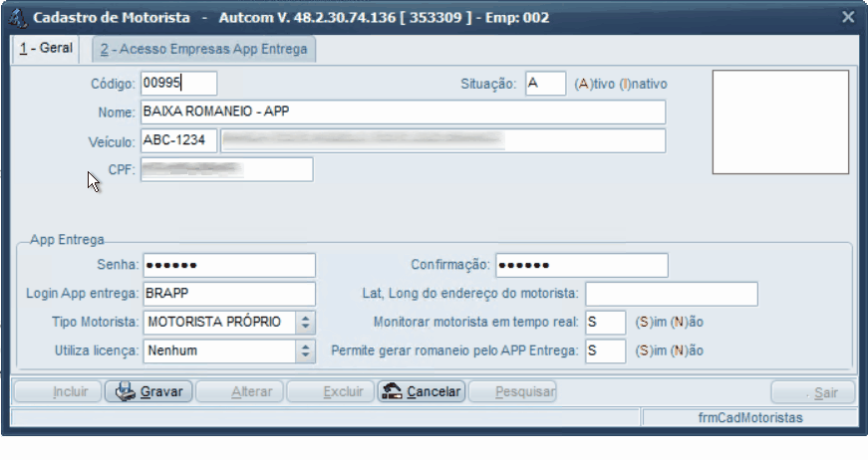Click the Monitorar motorista em tempo real field
The height and width of the screenshot is (460, 868).
606,323
